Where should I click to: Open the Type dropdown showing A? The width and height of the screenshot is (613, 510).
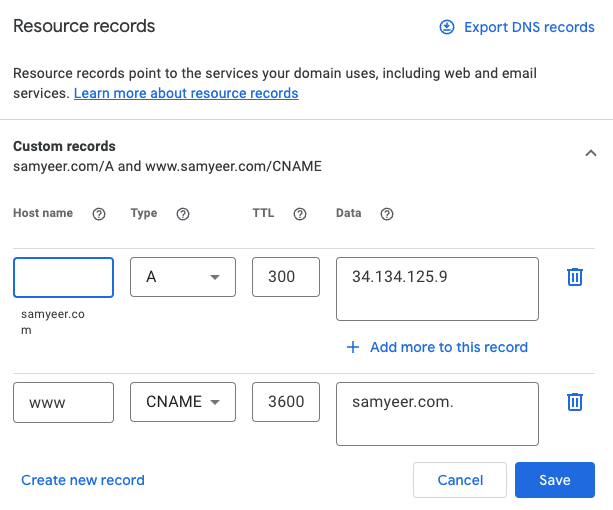pos(183,277)
